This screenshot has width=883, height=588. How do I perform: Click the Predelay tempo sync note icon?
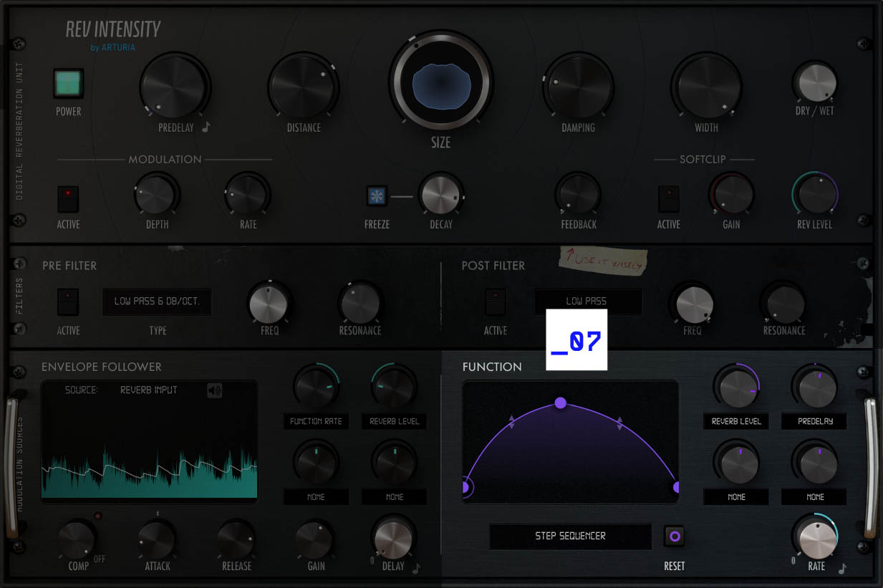click(206, 127)
